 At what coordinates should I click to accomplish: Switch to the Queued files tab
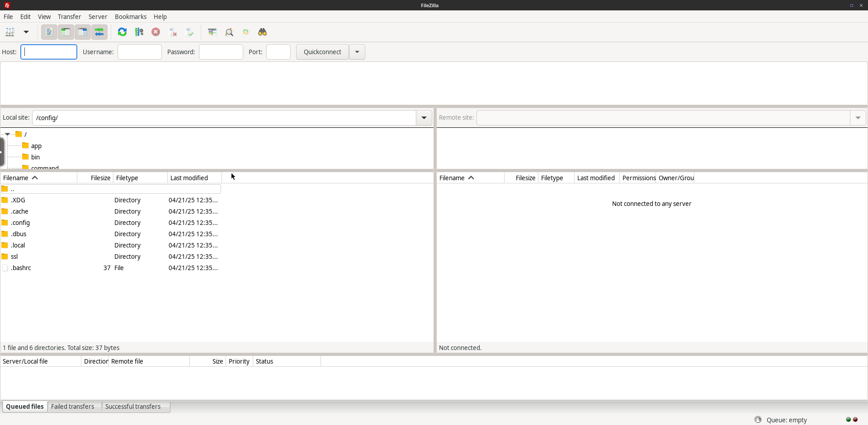coord(25,406)
